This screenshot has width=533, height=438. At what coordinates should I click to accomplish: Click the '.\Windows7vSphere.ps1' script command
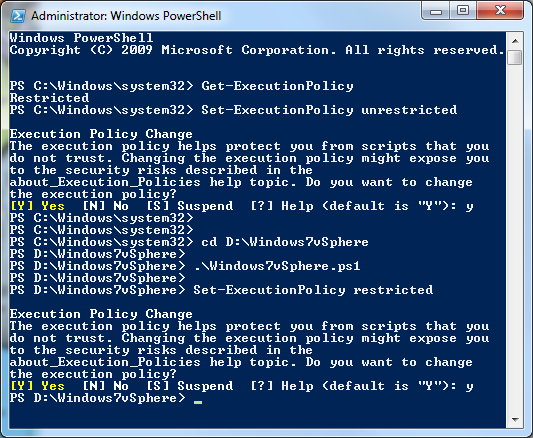click(x=277, y=266)
